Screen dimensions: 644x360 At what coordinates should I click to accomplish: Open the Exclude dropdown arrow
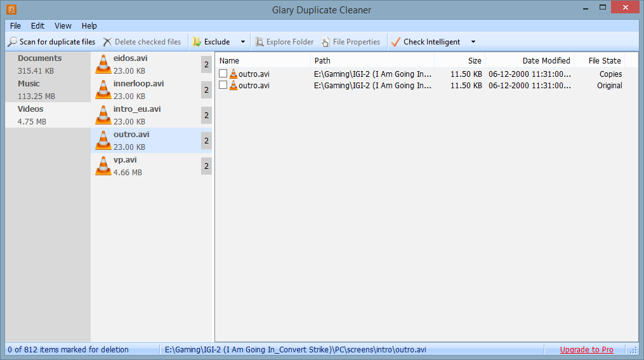click(x=243, y=42)
